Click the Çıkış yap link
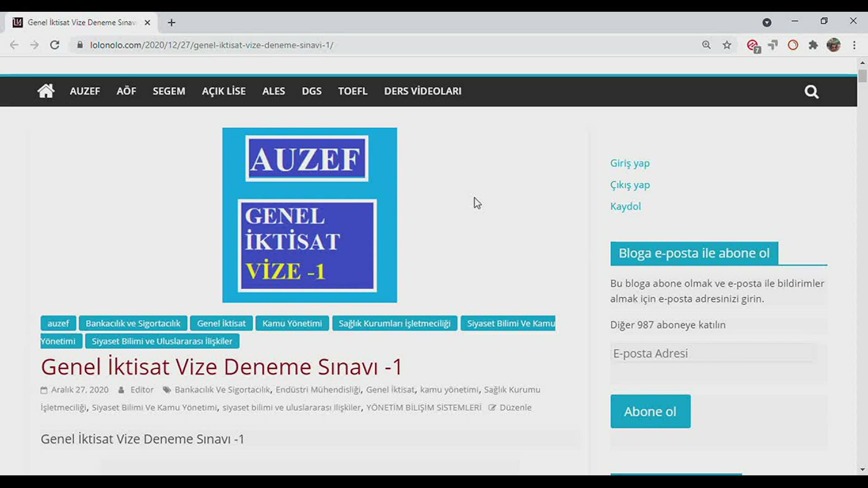 click(x=630, y=185)
